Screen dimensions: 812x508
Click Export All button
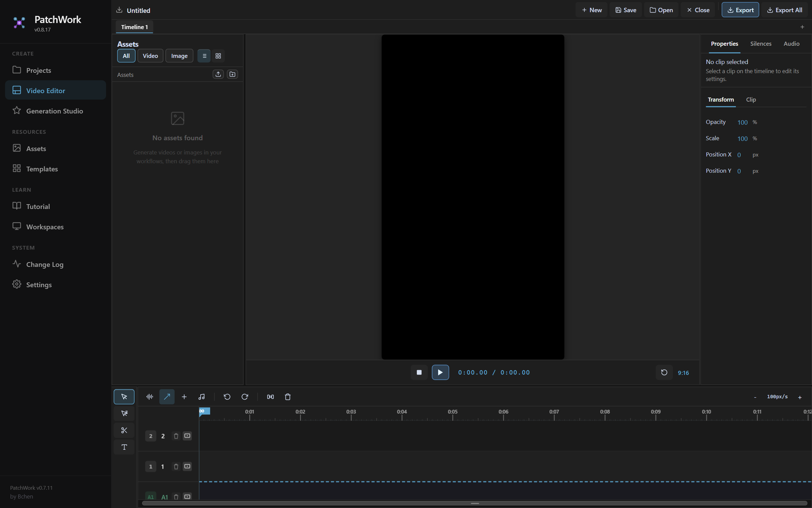(784, 10)
